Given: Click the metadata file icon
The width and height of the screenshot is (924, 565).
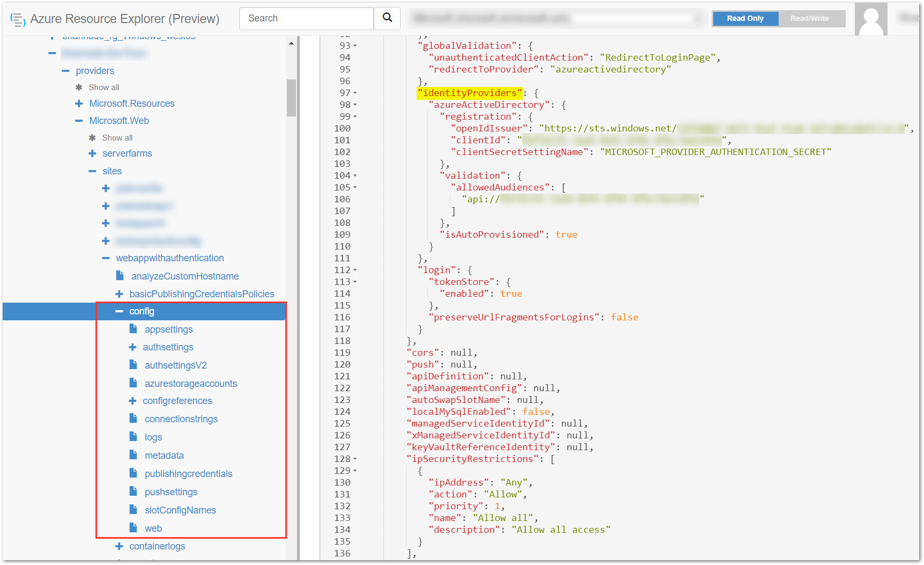Looking at the screenshot, I should [x=134, y=455].
